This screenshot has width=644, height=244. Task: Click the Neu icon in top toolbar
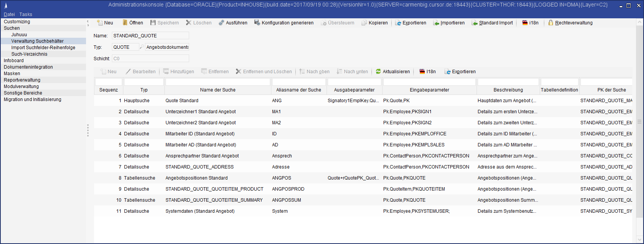100,23
